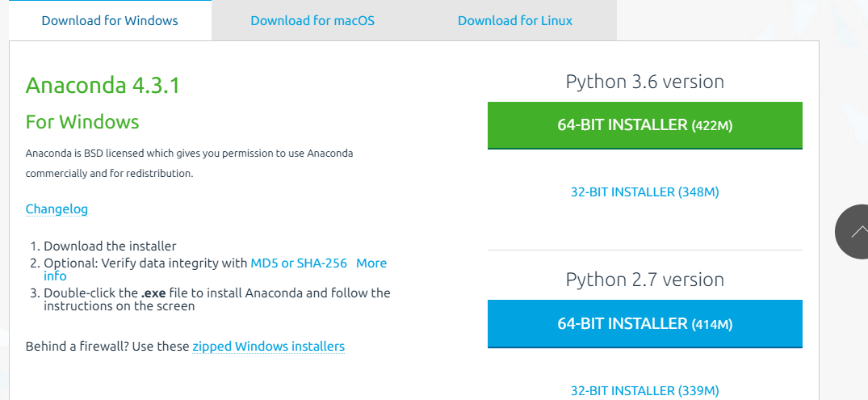868x400 pixels.
Task: Download the 32-bit installer (348M)
Action: pyautogui.click(x=644, y=192)
